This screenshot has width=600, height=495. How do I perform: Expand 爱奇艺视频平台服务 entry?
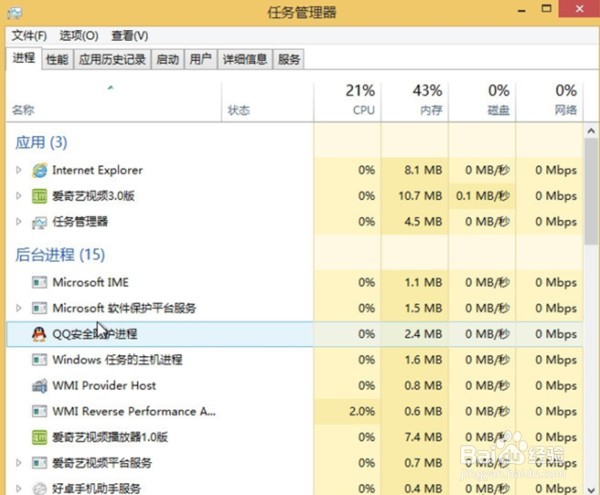[18, 463]
